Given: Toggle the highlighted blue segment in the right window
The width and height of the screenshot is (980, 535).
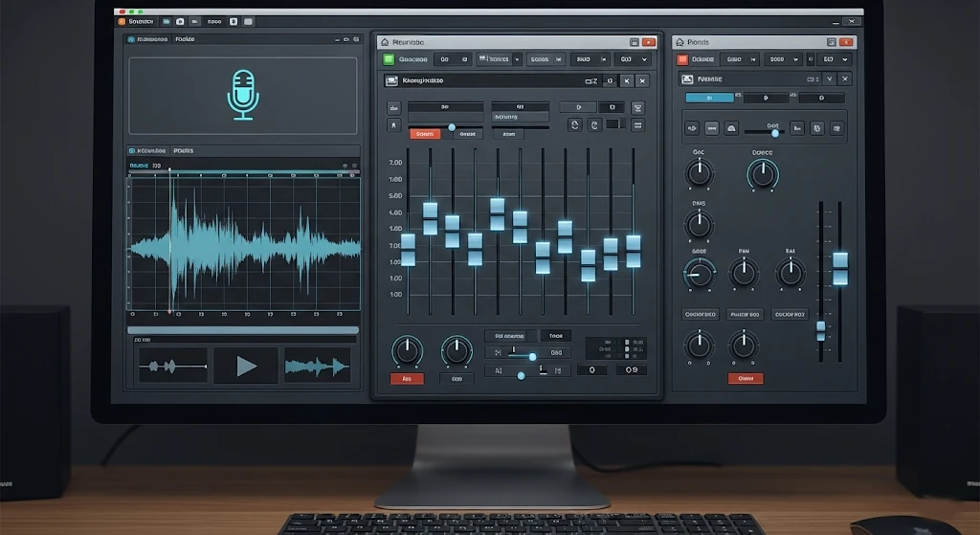Looking at the screenshot, I should tap(709, 98).
